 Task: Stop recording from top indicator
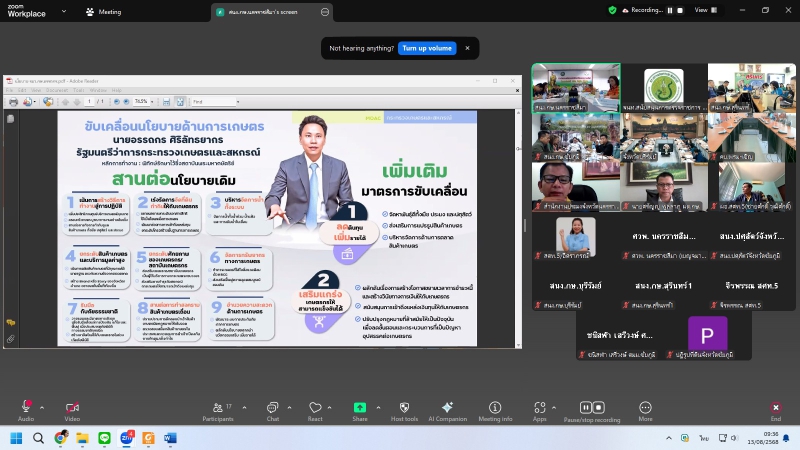680,10
